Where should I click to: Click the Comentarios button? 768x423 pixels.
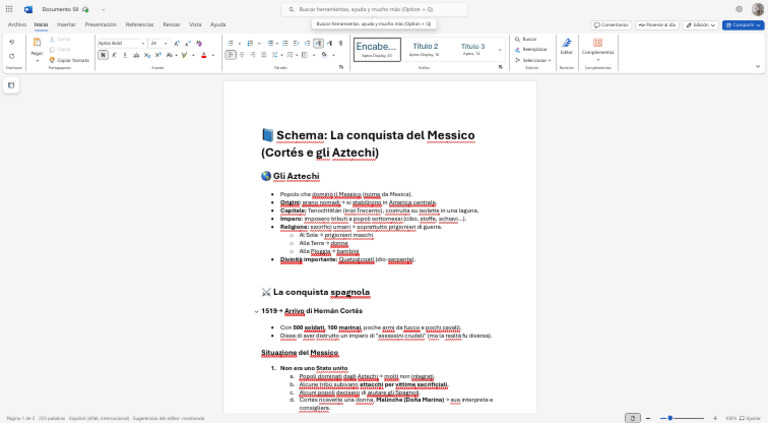pyautogui.click(x=611, y=25)
